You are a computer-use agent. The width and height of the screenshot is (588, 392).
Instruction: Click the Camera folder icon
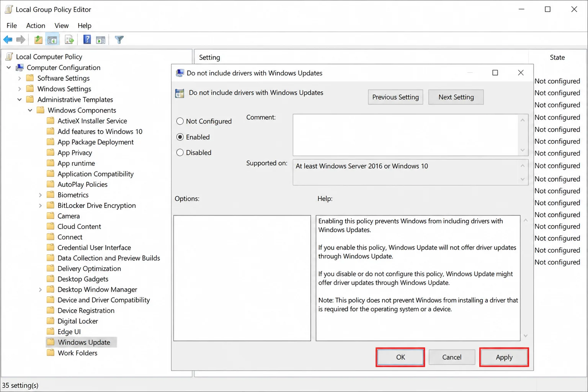(x=51, y=216)
